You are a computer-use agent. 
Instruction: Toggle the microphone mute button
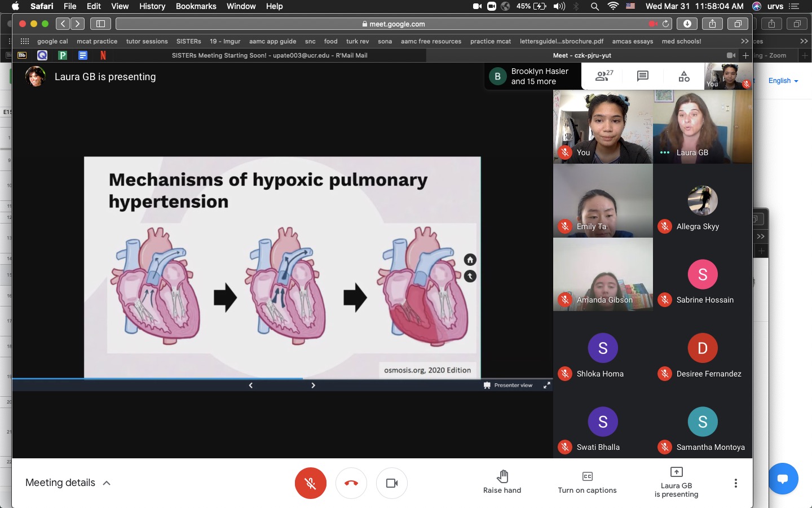click(310, 483)
